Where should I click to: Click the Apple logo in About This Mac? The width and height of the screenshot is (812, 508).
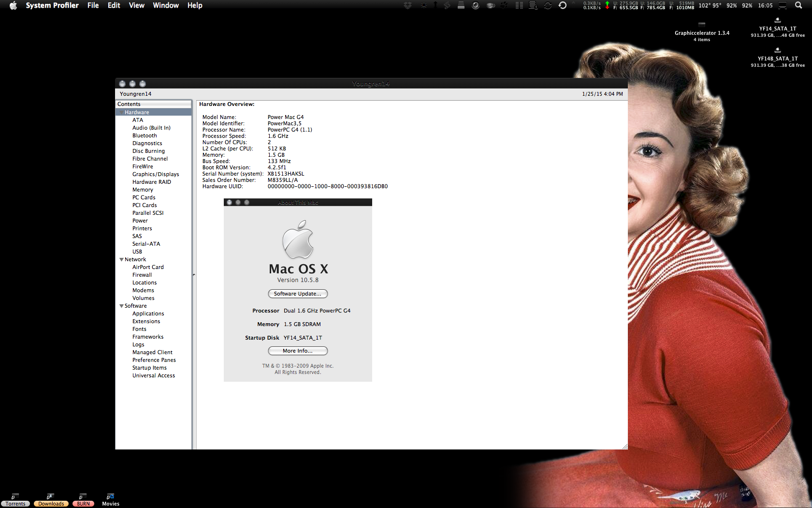(x=298, y=239)
